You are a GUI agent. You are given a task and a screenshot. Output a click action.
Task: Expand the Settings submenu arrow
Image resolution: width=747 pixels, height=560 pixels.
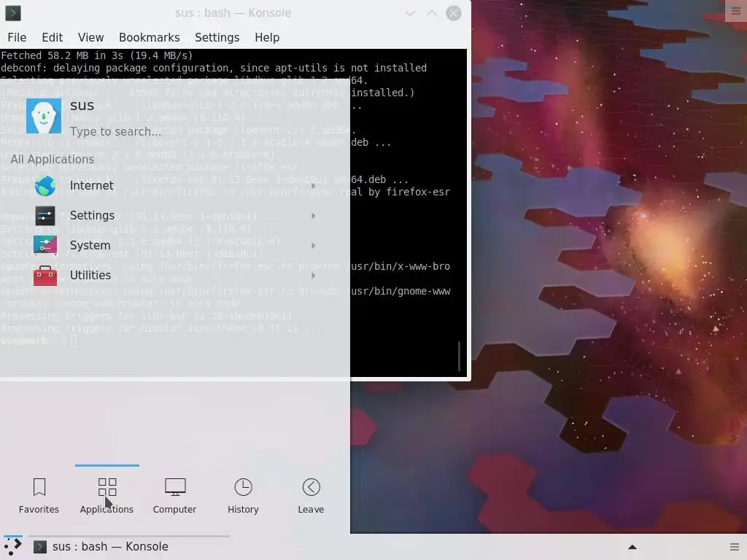click(x=313, y=216)
